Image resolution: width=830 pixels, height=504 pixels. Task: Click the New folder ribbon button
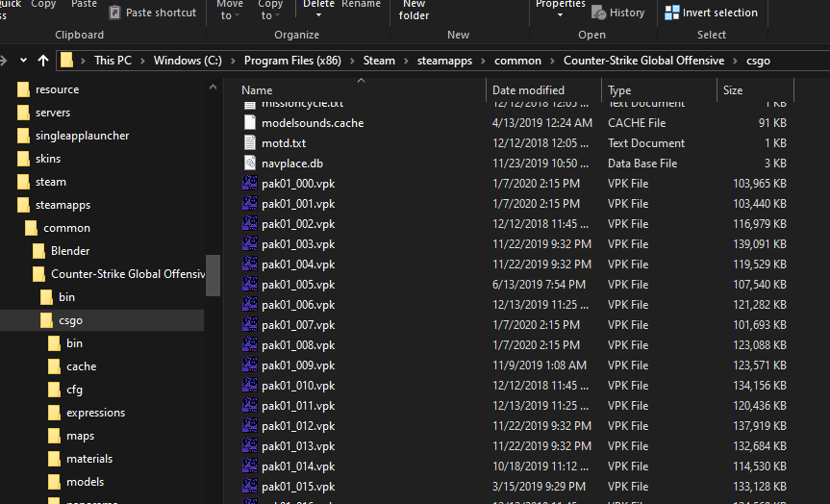pos(414,10)
